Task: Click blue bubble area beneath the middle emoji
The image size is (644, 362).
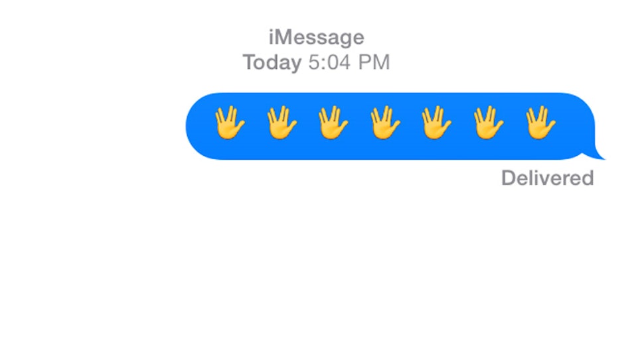Action: tap(385, 150)
